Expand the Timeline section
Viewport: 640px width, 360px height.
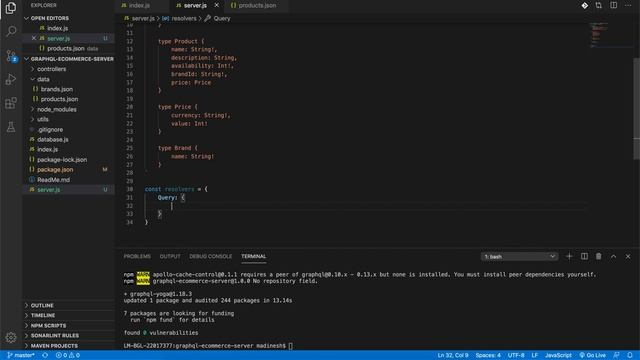(x=43, y=316)
